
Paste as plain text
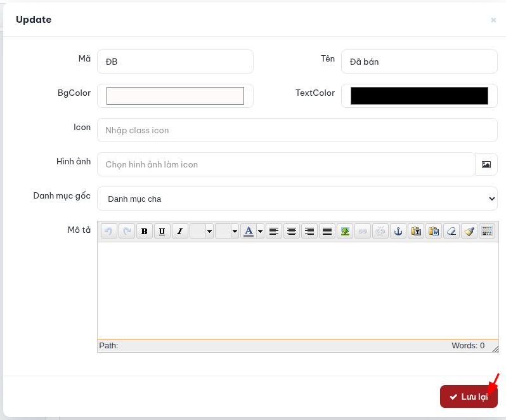click(x=416, y=231)
